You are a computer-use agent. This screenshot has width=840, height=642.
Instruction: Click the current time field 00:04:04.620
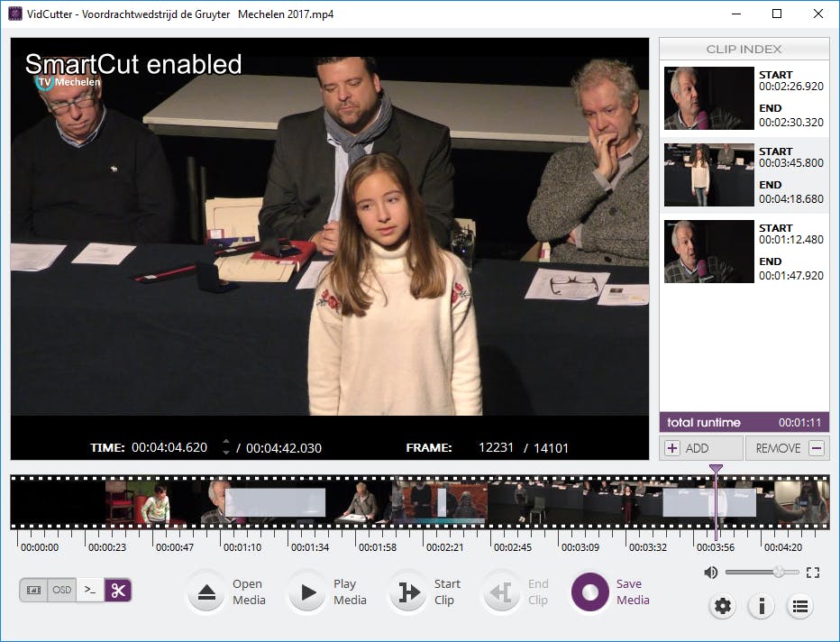tap(169, 447)
